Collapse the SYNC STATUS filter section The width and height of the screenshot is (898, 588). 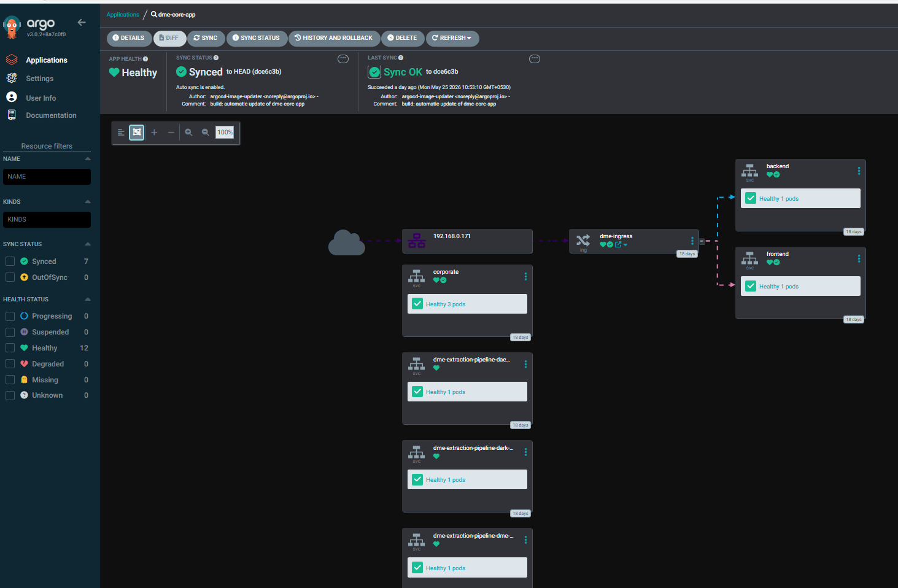pos(88,244)
